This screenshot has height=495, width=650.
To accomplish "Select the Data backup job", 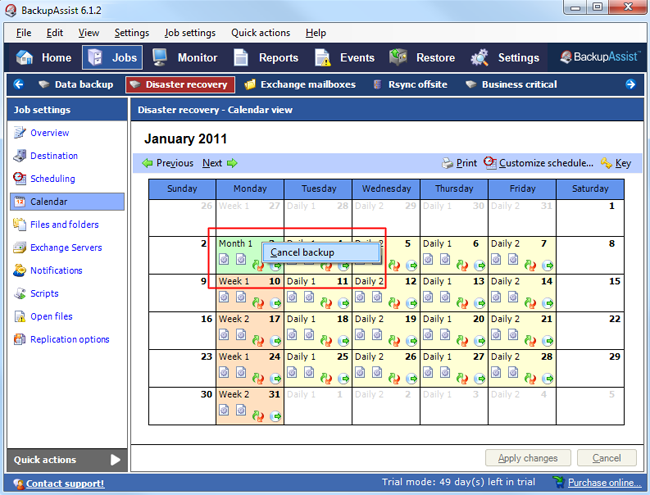I will tap(76, 85).
